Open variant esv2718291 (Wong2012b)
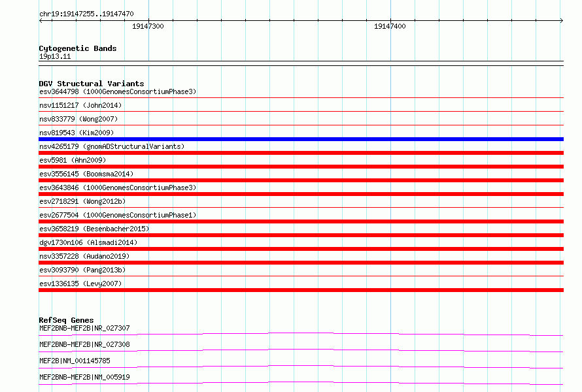Screen dimensions: 582x392 click(x=82, y=201)
